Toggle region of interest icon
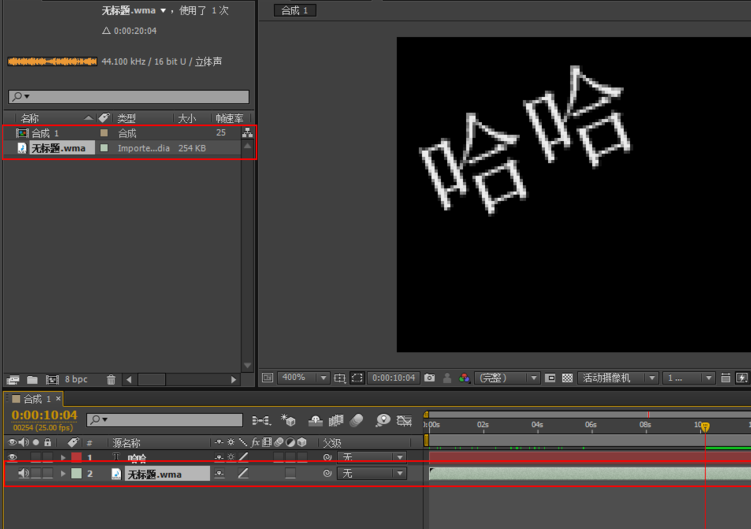This screenshot has width=751, height=529. [358, 378]
